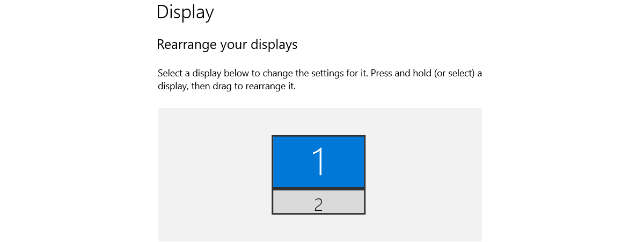Click the top border of display 1
644x242 pixels.
(318, 136)
